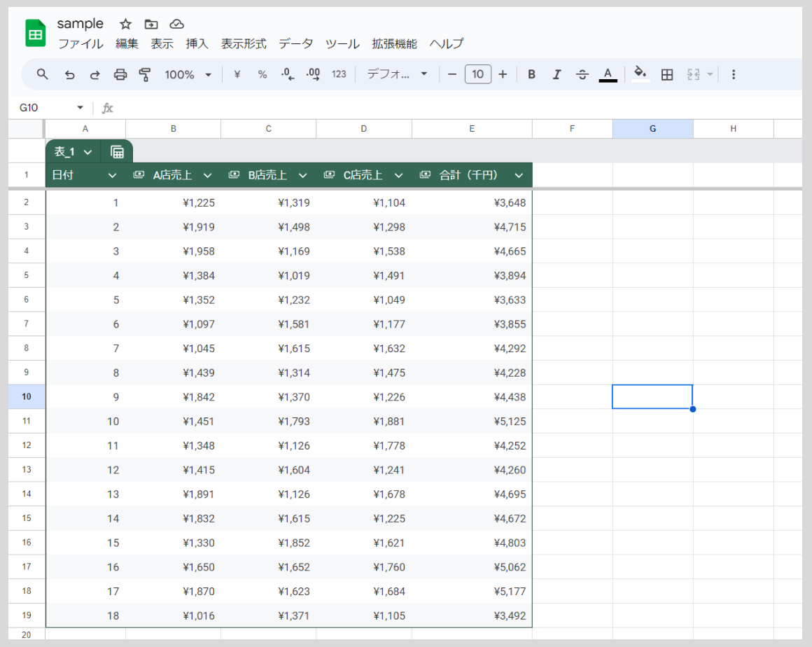Image resolution: width=812 pixels, height=647 pixels.
Task: Toggle strikethrough formatting
Action: (582, 75)
